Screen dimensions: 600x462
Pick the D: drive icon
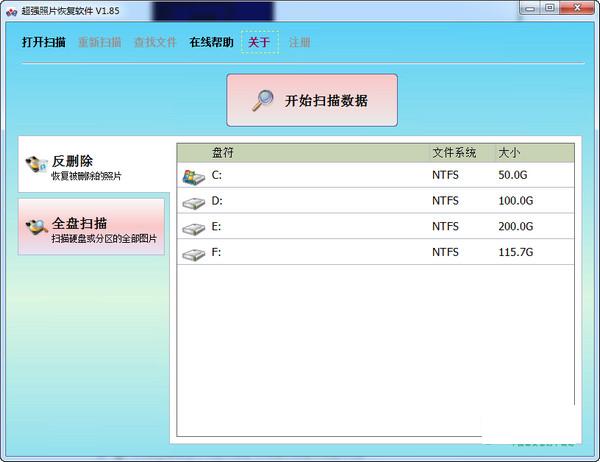[x=193, y=202]
